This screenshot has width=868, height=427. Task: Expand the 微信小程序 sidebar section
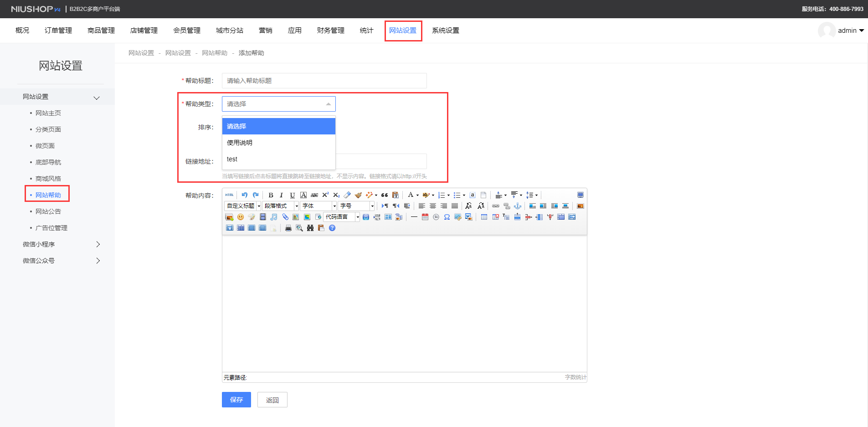(57, 244)
